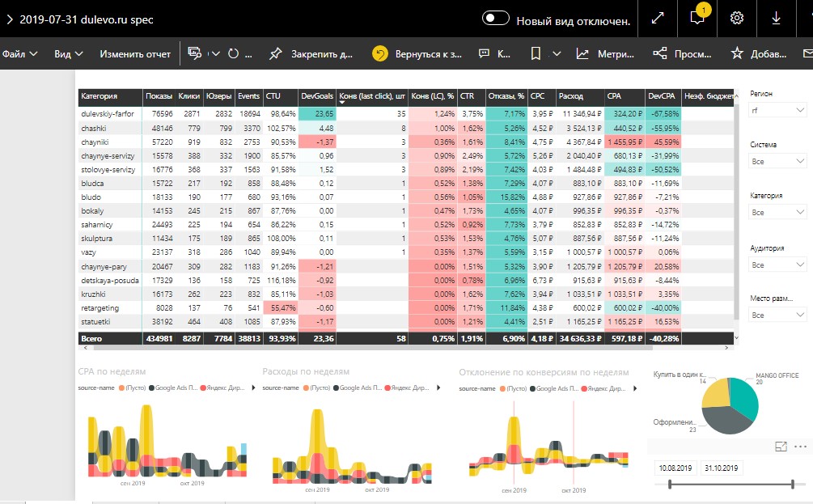The image size is (813, 504).
Task: Click the fullscreen expand arrows icon
Action: pyautogui.click(x=658, y=18)
